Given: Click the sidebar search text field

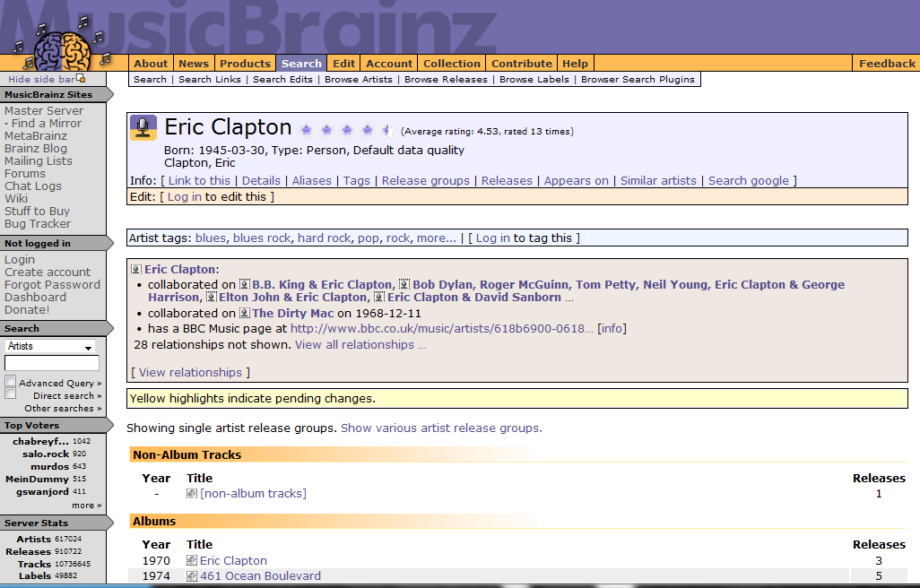Looking at the screenshot, I should tap(52, 363).
